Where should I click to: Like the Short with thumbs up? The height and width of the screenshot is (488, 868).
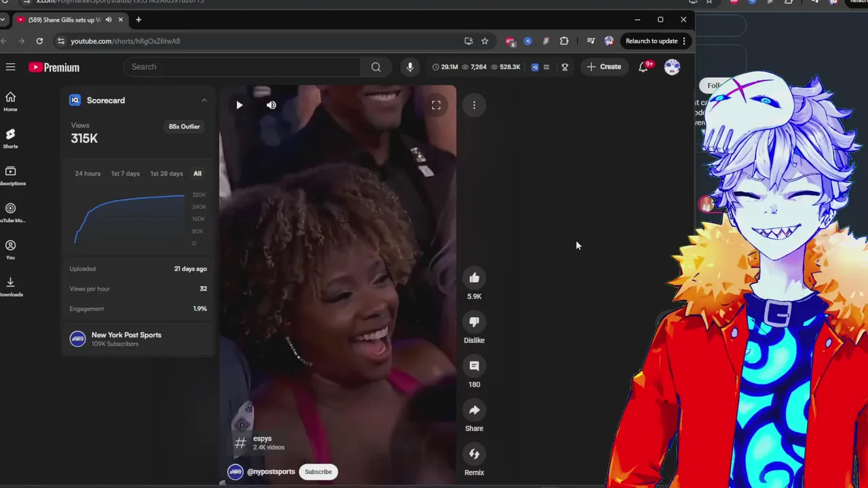[474, 278]
